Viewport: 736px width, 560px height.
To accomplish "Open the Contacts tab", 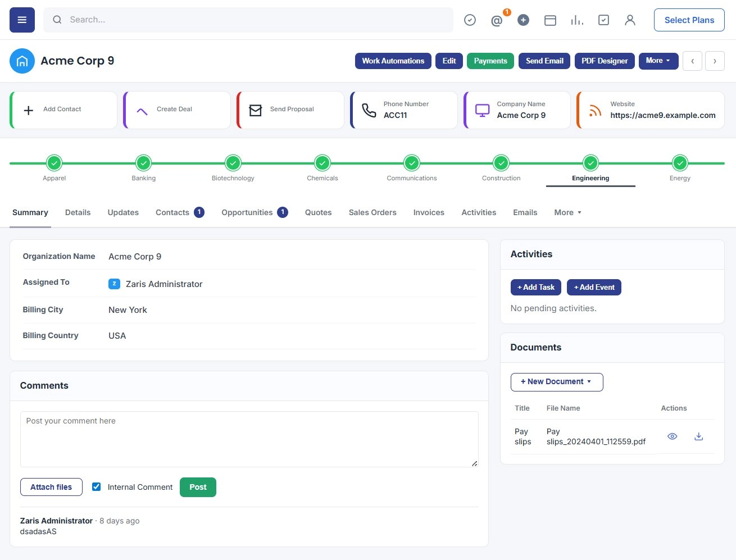I will click(x=180, y=212).
